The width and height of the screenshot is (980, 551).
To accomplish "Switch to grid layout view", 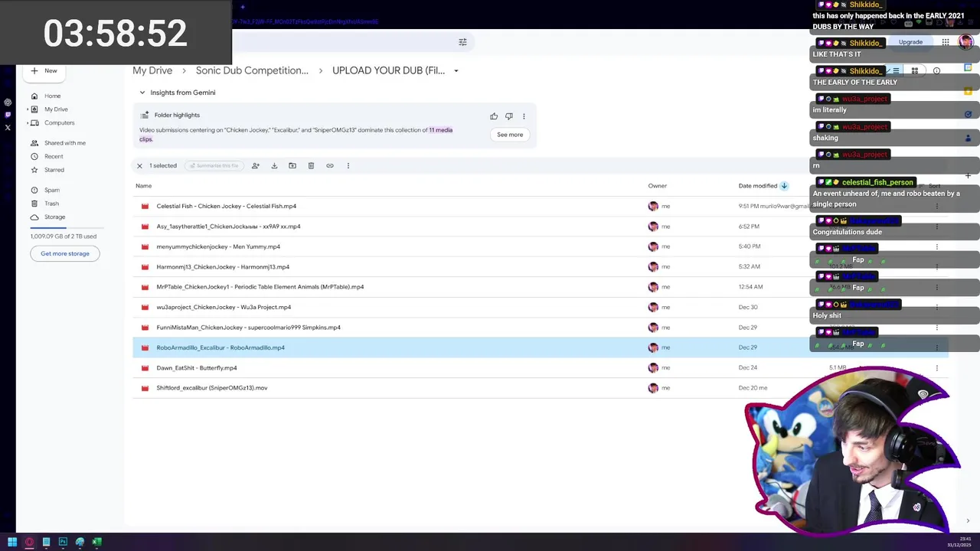I will [914, 70].
